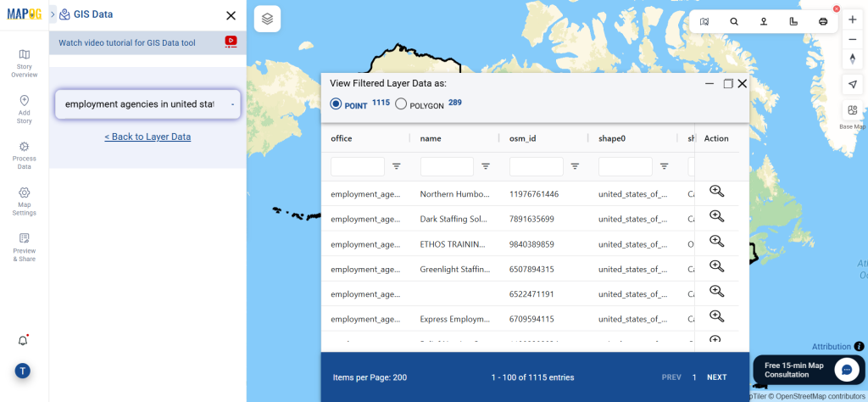
Task: Minimize the filtered layer data window
Action: click(709, 84)
